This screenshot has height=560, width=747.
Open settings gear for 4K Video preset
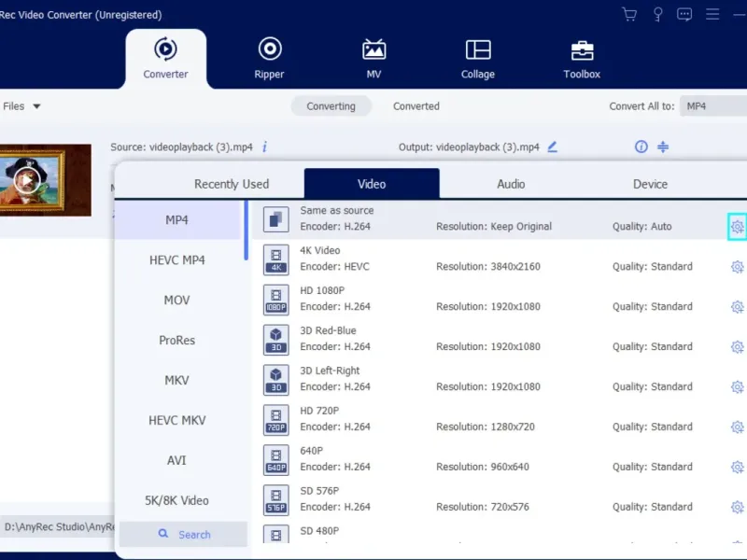click(x=737, y=267)
